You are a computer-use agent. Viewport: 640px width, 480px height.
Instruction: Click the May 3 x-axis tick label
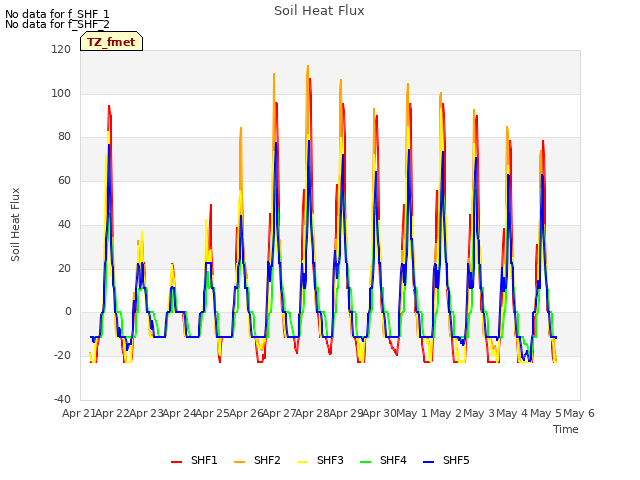click(479, 413)
